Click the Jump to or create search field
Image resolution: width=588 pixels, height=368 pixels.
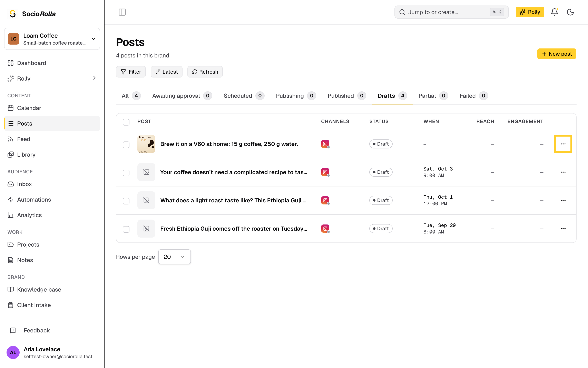pyautogui.click(x=451, y=12)
